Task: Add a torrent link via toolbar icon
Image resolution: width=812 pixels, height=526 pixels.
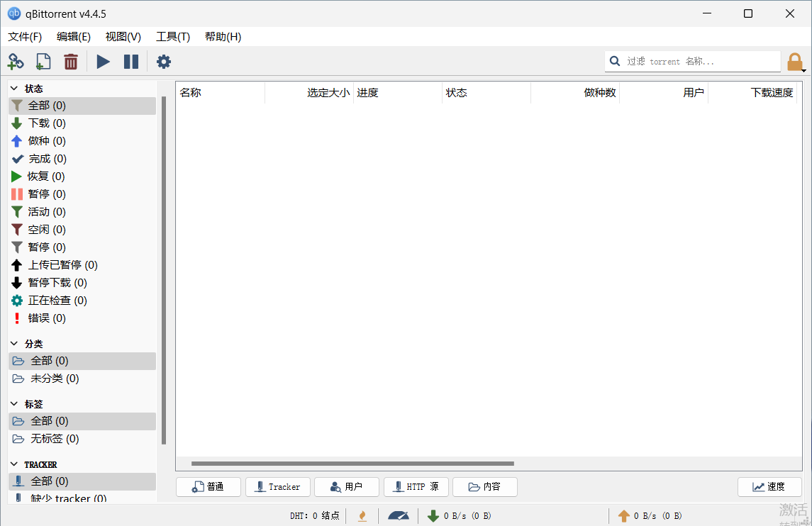Action: coord(16,62)
